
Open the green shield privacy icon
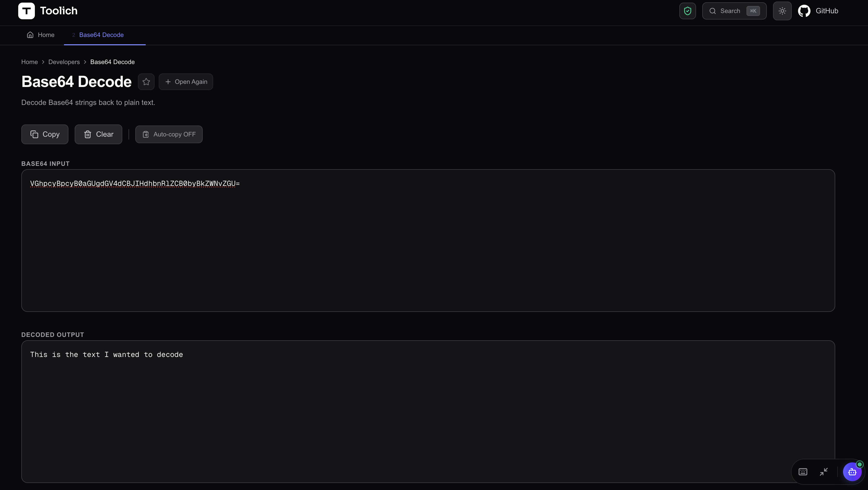tap(687, 11)
